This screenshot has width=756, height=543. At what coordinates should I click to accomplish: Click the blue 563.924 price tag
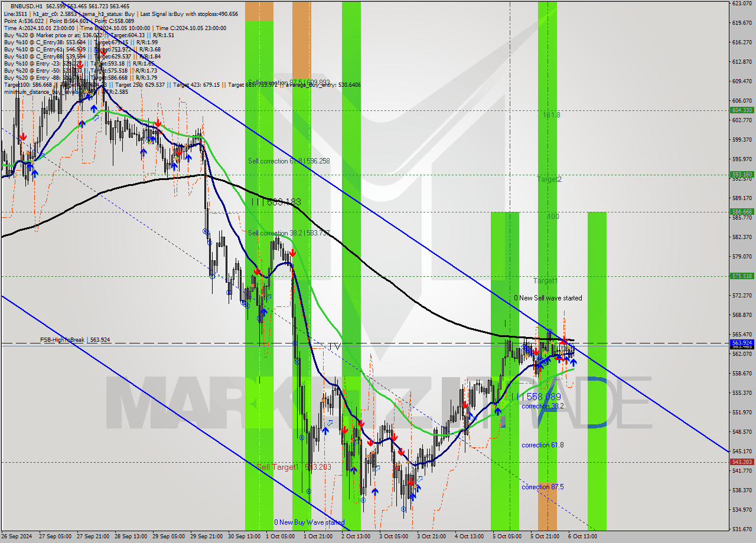tap(742, 342)
